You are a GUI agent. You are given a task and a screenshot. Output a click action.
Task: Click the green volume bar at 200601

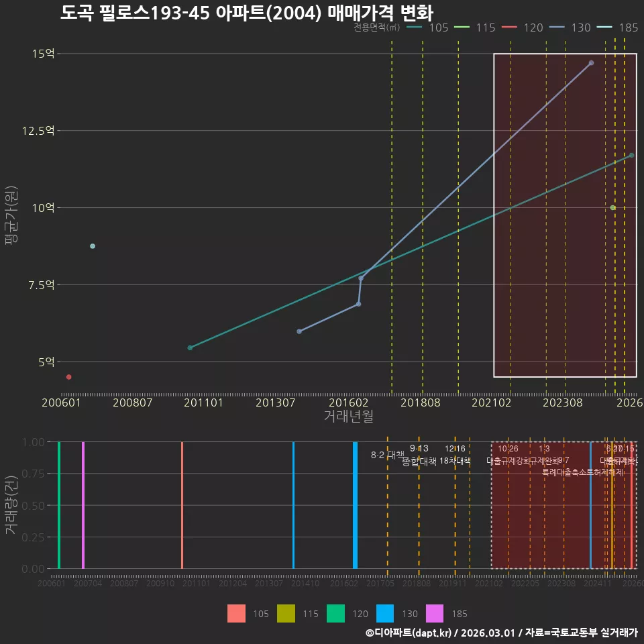click(59, 505)
